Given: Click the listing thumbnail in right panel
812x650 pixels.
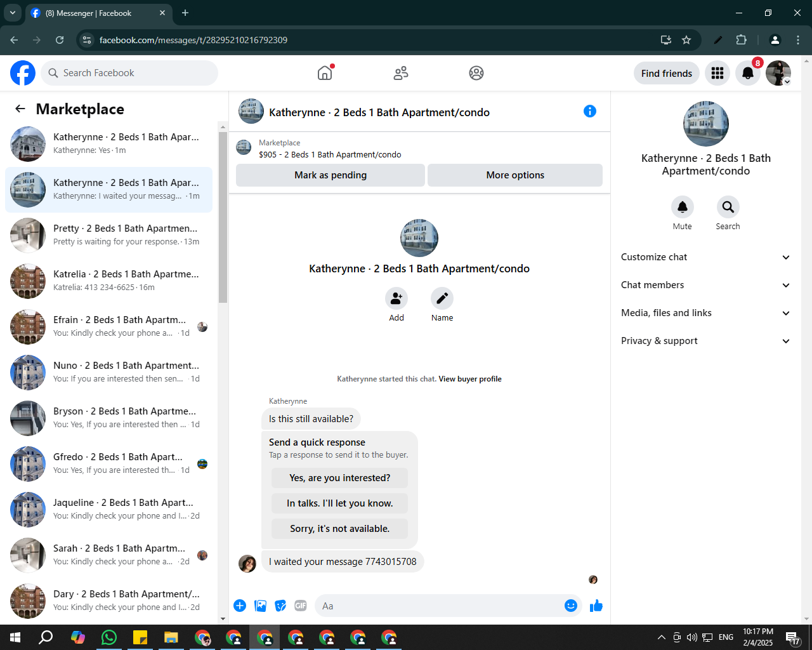Looking at the screenshot, I should (706, 124).
